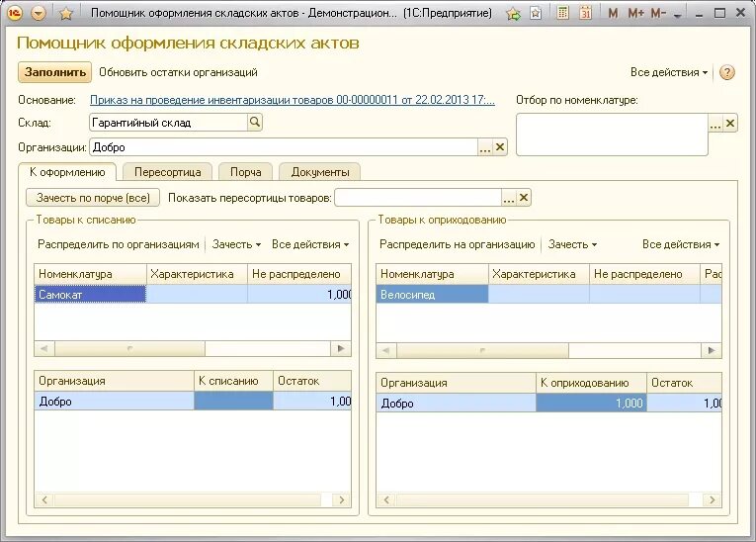The width and height of the screenshot is (756, 542).
Task: Click Не распределено header in списание table
Action: (299, 274)
